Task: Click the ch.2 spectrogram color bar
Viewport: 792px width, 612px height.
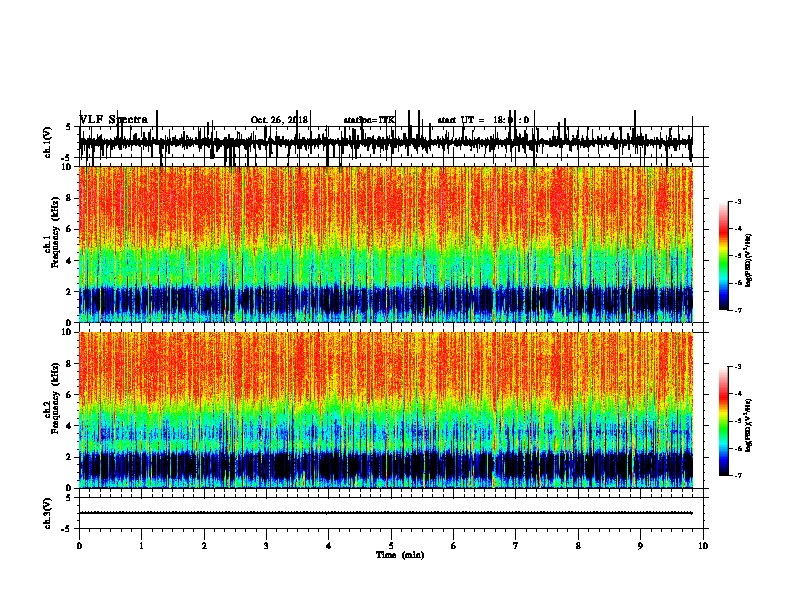Action: [724, 421]
